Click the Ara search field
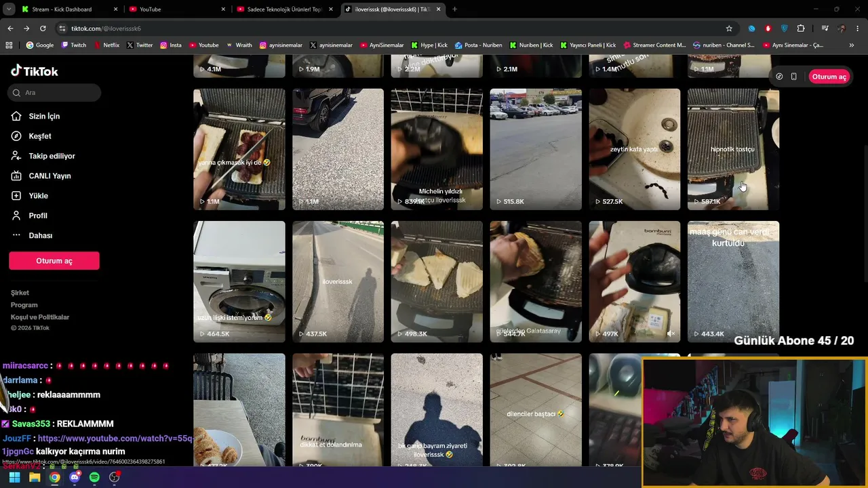This screenshot has height=488, width=868. [55, 93]
